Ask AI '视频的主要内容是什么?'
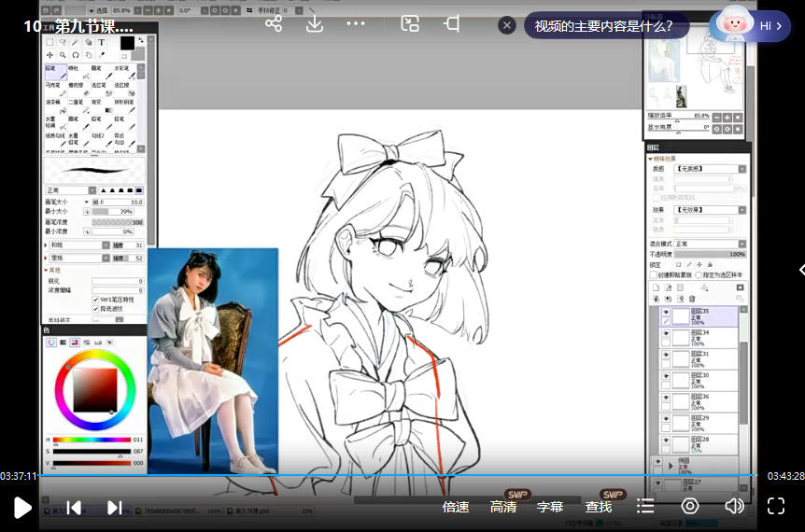The height and width of the screenshot is (532, 805). point(605,26)
